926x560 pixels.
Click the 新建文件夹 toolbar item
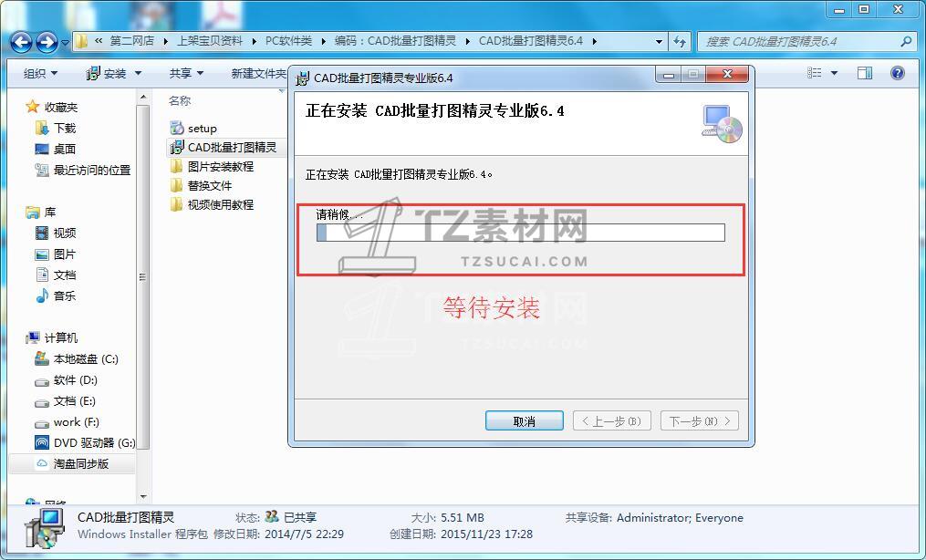coord(259,73)
